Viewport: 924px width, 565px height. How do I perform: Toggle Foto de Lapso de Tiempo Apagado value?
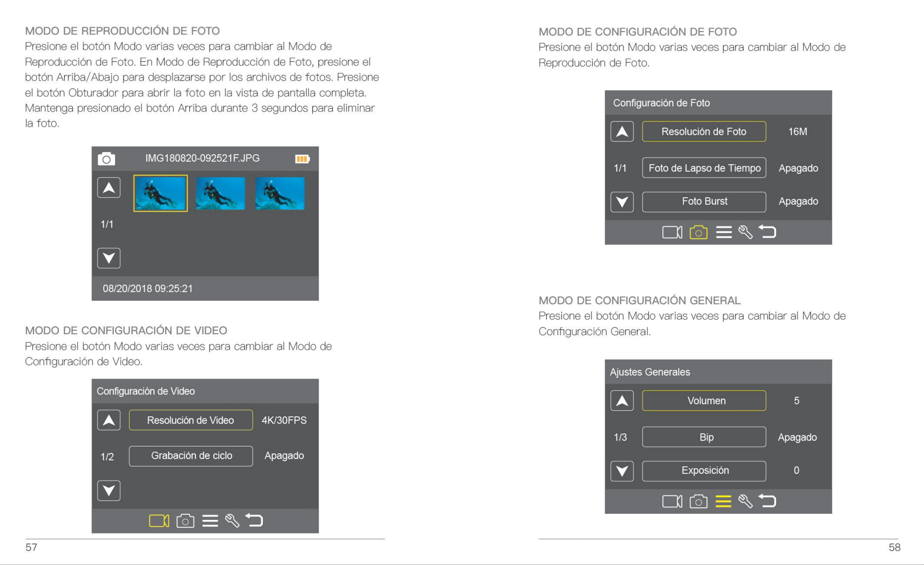[798, 168]
